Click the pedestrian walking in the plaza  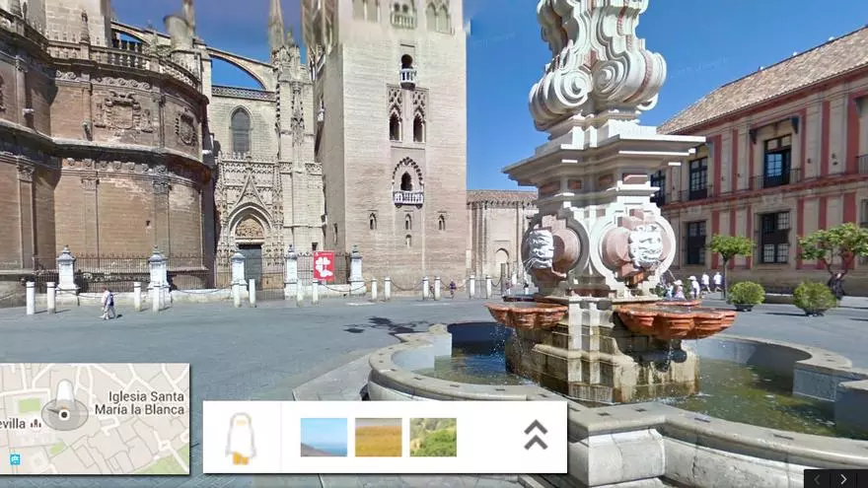click(108, 303)
